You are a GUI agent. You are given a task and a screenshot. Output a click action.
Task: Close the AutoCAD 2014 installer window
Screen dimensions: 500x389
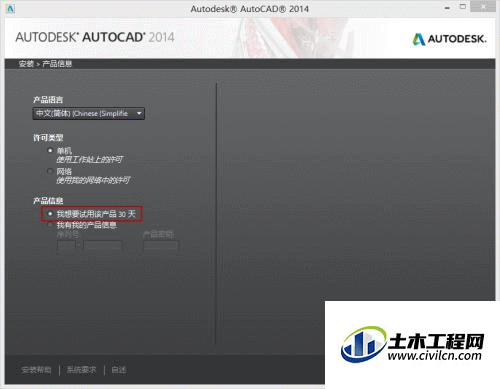pyautogui.click(x=483, y=6)
